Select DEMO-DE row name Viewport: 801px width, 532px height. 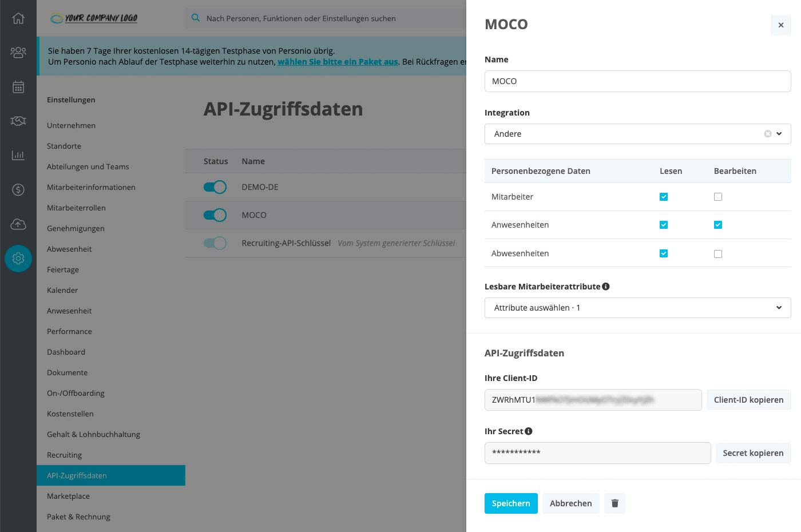(x=260, y=187)
